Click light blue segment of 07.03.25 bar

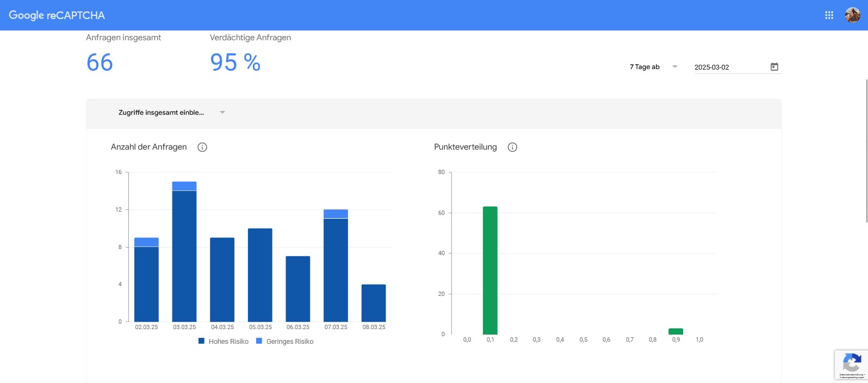point(336,214)
